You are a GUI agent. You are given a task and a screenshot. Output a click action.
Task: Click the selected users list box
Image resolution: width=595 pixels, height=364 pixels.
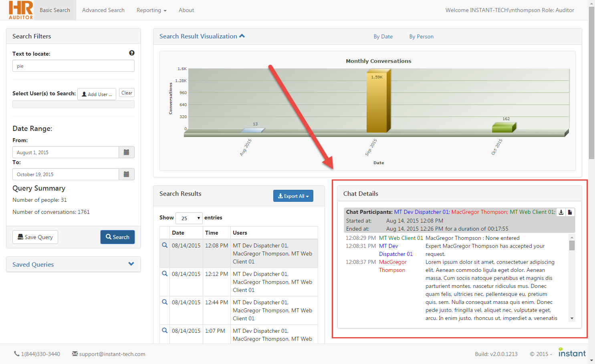(73, 104)
